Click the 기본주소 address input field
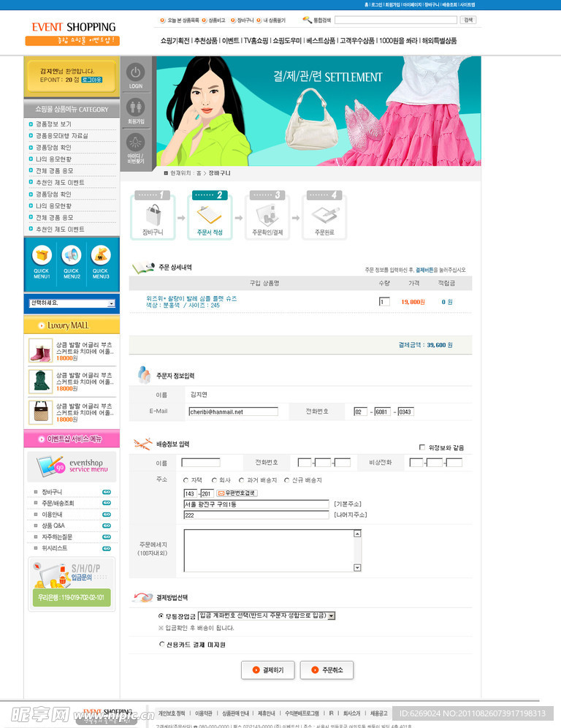 (x=256, y=504)
